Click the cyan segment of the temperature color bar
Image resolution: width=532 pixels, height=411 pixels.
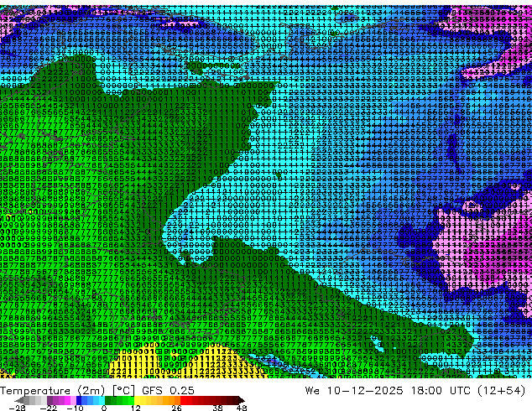point(102,400)
